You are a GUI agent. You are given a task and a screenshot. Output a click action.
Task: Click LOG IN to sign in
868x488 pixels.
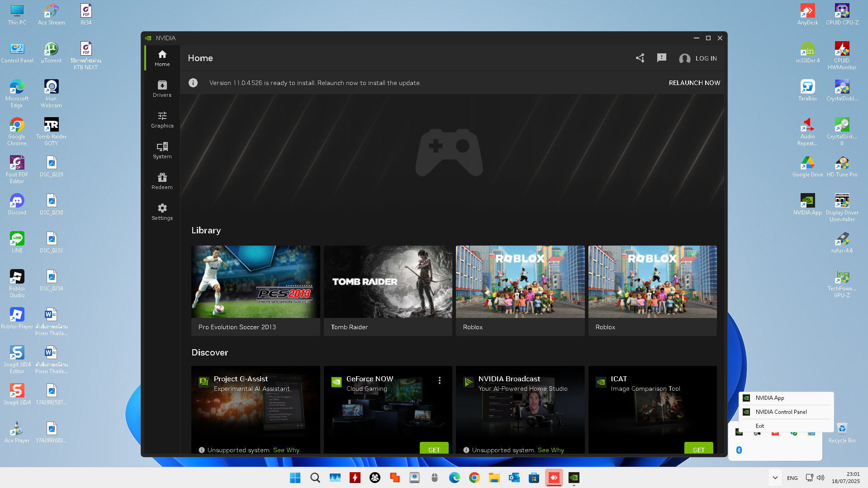[698, 58]
